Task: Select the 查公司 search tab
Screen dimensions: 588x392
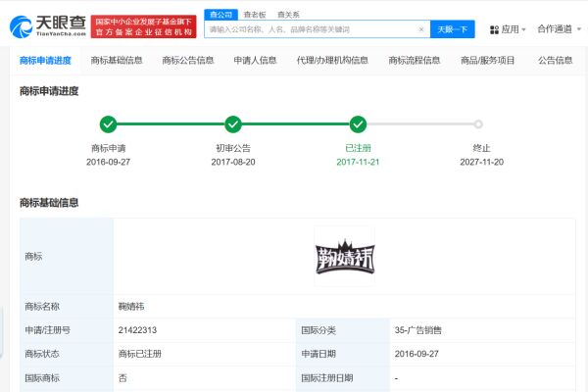Action: [220, 14]
